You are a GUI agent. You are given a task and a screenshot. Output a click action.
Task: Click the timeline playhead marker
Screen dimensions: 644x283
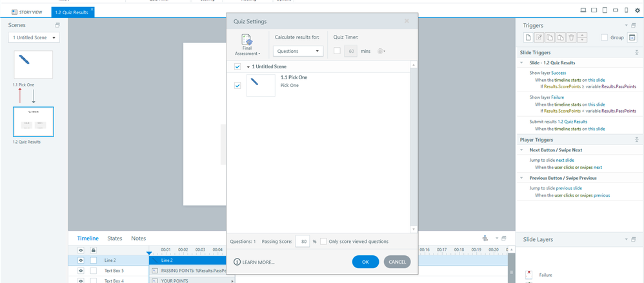tap(149, 253)
